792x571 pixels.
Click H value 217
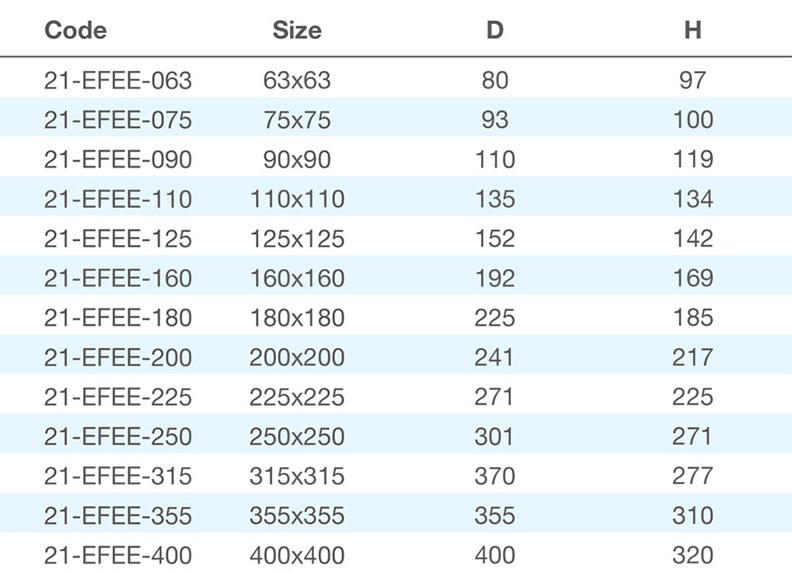click(692, 357)
